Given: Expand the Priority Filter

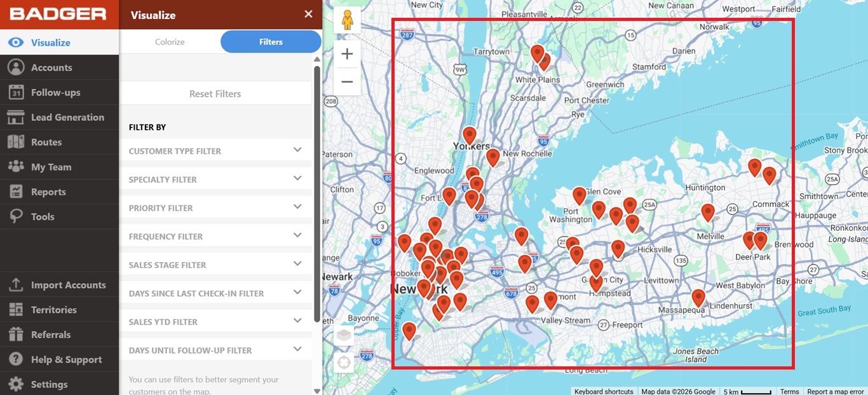Looking at the screenshot, I should 215,208.
